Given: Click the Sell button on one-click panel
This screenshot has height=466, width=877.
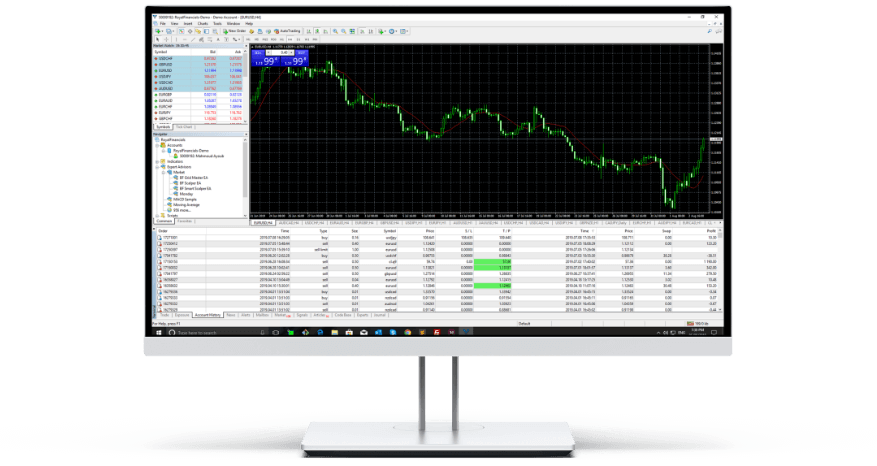Looking at the screenshot, I should (x=258, y=51).
